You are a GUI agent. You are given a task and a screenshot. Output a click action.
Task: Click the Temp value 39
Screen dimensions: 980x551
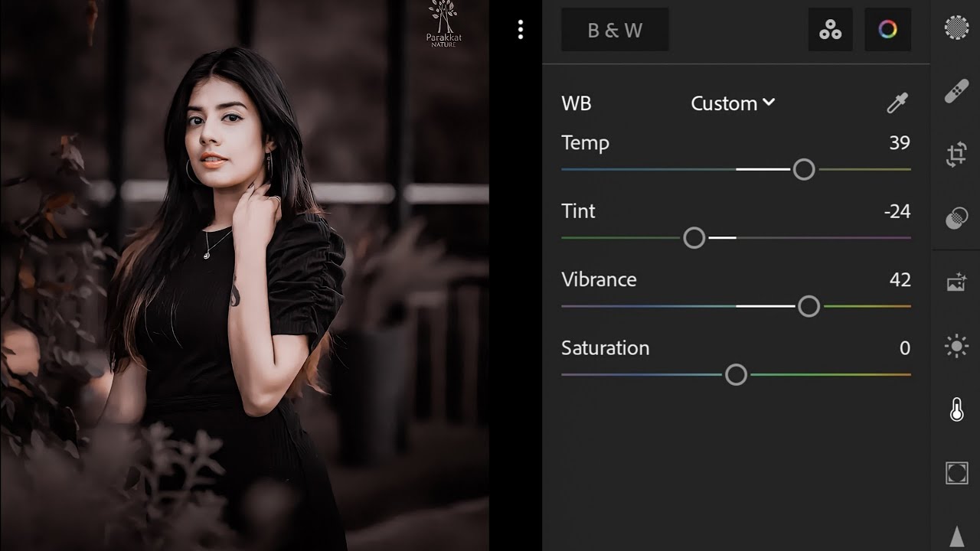coord(900,143)
